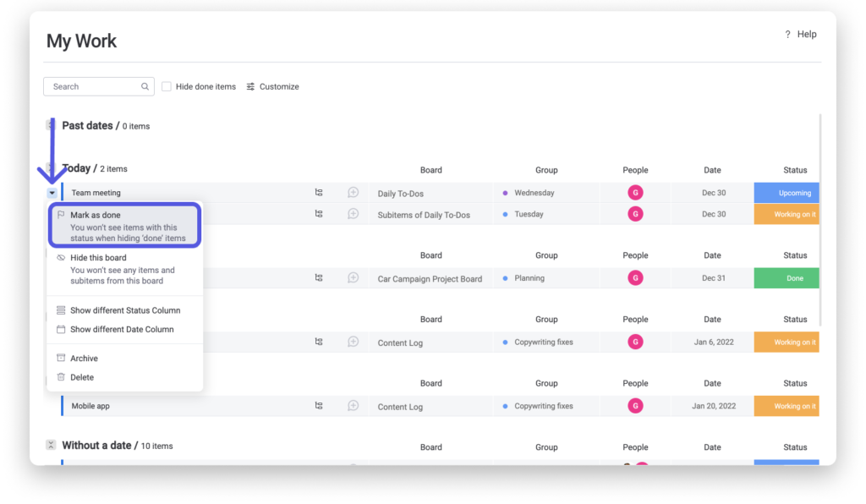Click Archive in the item menu

(x=84, y=359)
